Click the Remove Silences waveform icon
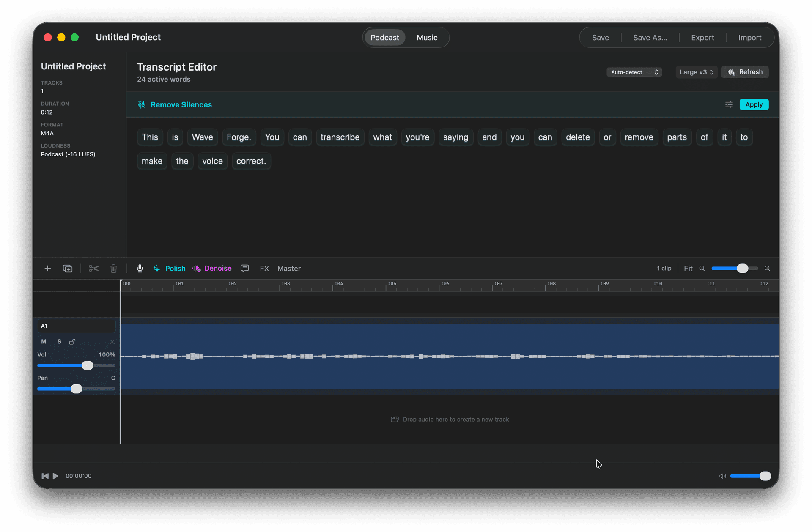Screen dimensions: 812x532 (x=142, y=104)
